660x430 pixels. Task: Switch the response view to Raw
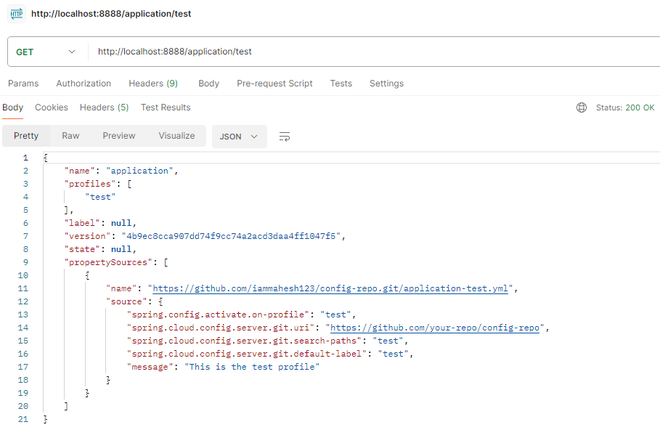point(71,136)
